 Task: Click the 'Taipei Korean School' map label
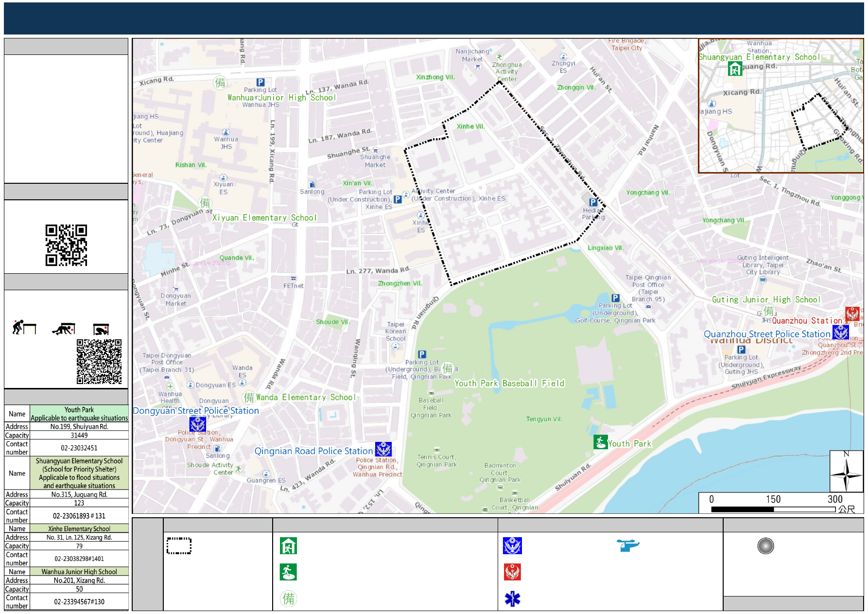coord(396,332)
